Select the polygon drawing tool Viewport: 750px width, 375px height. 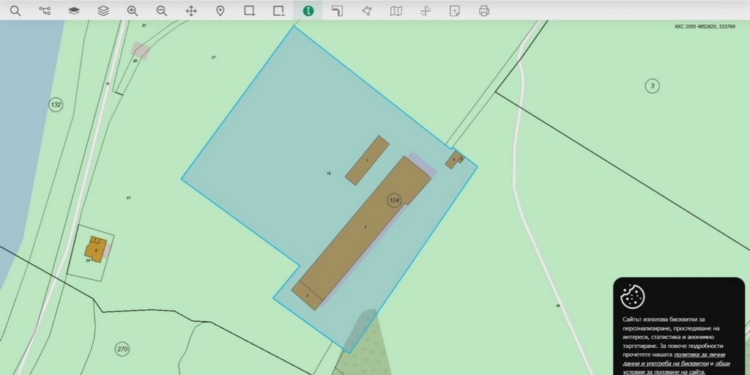coord(367,11)
